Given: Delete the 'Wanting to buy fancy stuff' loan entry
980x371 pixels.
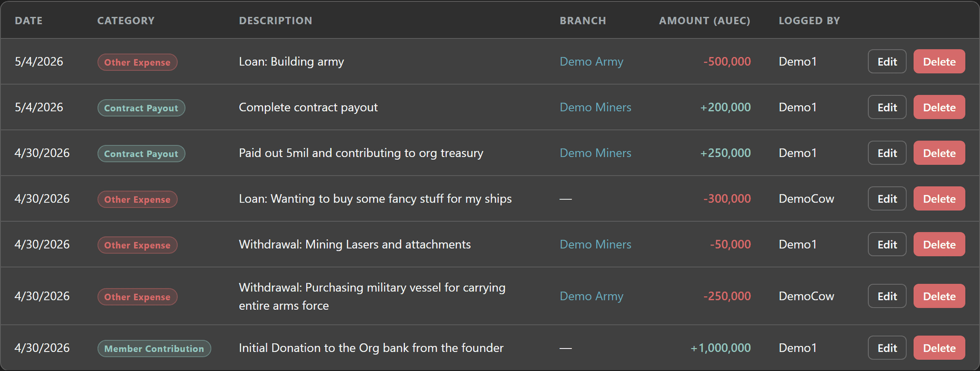Looking at the screenshot, I should tap(939, 199).
